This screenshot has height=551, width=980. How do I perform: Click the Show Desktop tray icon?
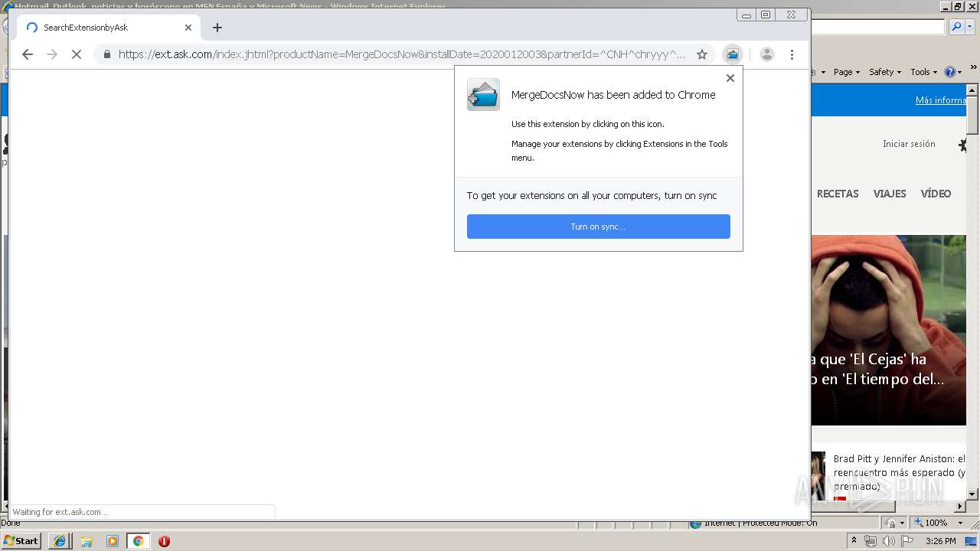coord(971,541)
